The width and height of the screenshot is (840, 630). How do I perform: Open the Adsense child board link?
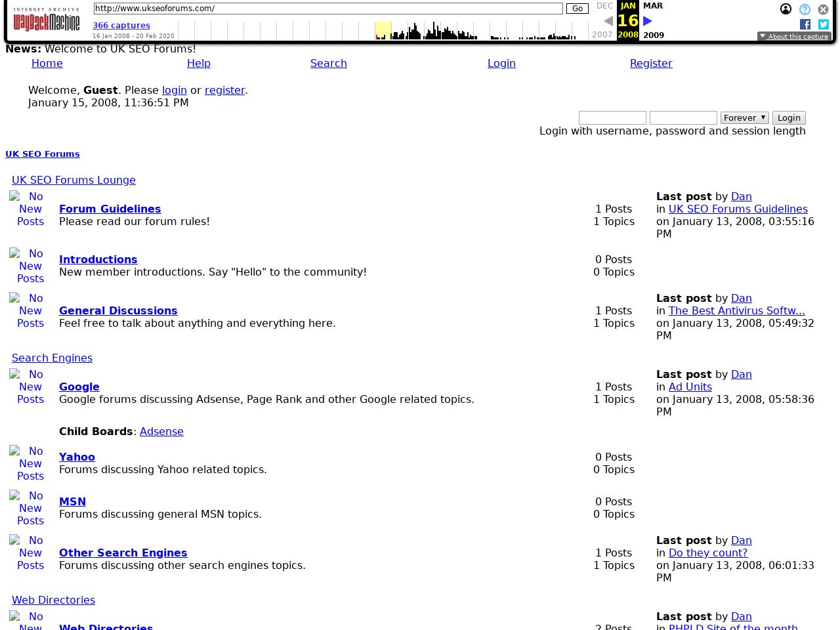tap(161, 431)
